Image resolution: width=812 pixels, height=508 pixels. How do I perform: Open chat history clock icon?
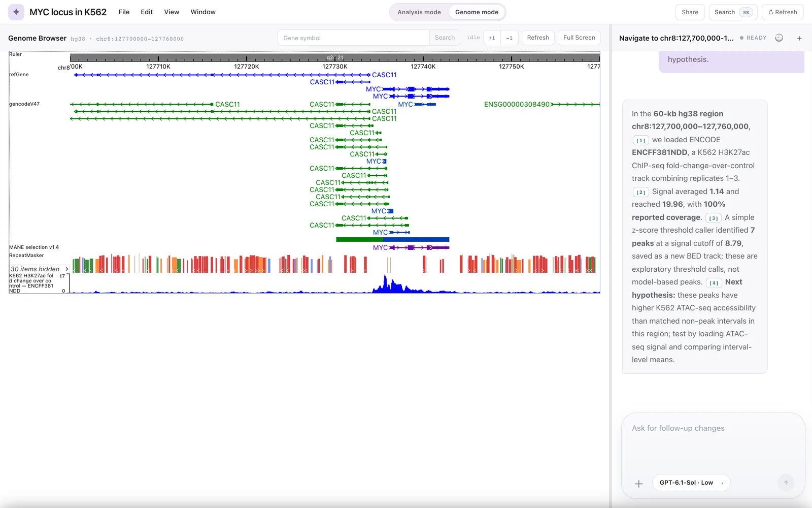[779, 38]
